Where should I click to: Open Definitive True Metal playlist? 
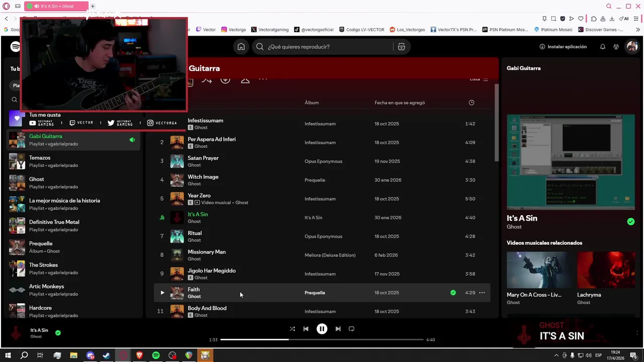point(74,226)
